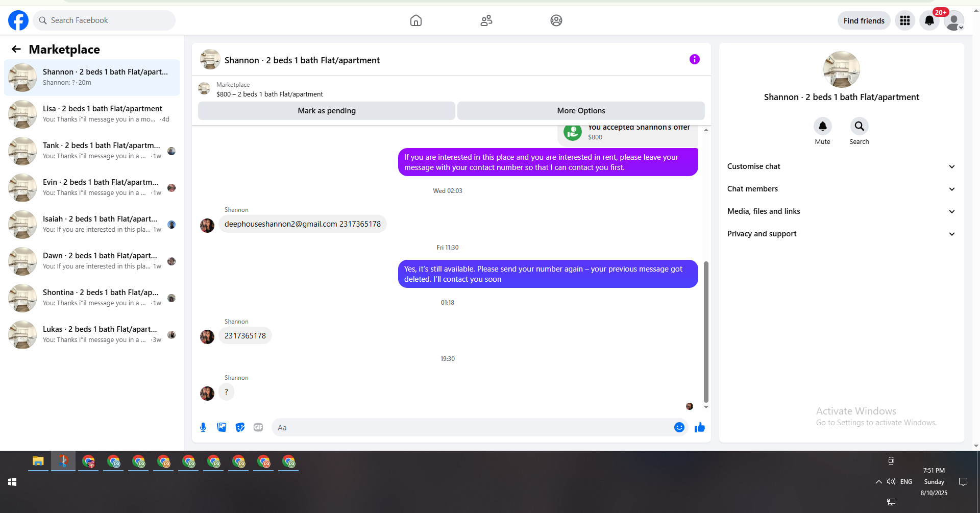
Task: Open the Groups icon in top navigation
Action: [x=556, y=20]
